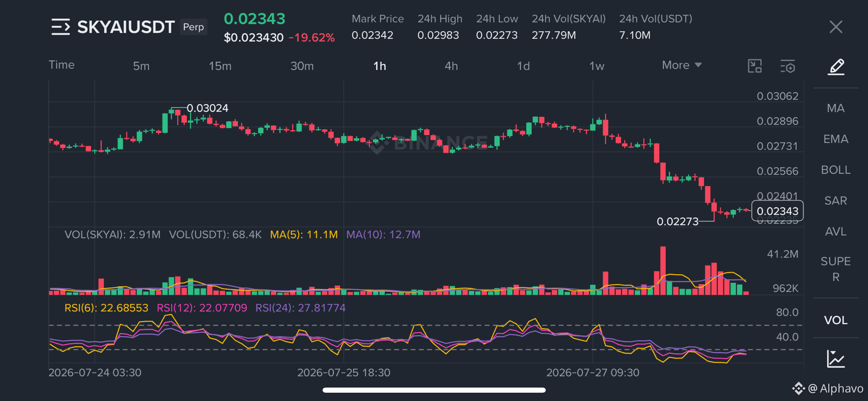The height and width of the screenshot is (401, 868).
Task: Open the drawing pencil tool
Action: click(x=836, y=66)
